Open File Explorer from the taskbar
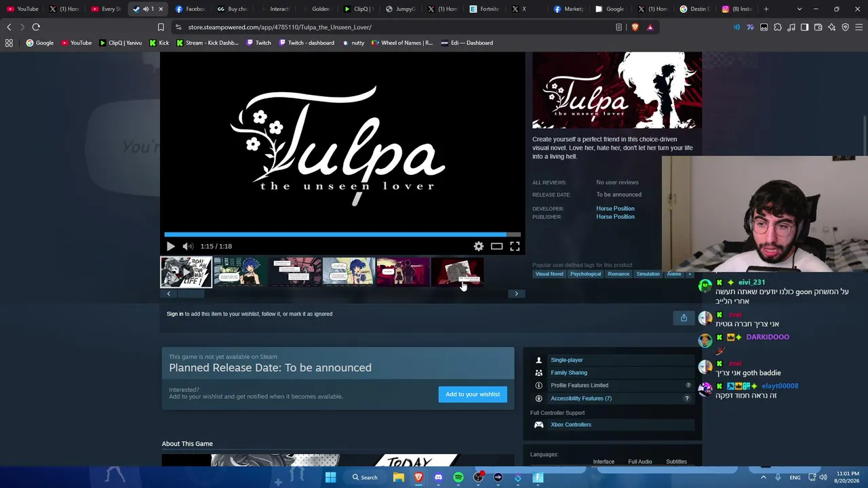 [399, 478]
